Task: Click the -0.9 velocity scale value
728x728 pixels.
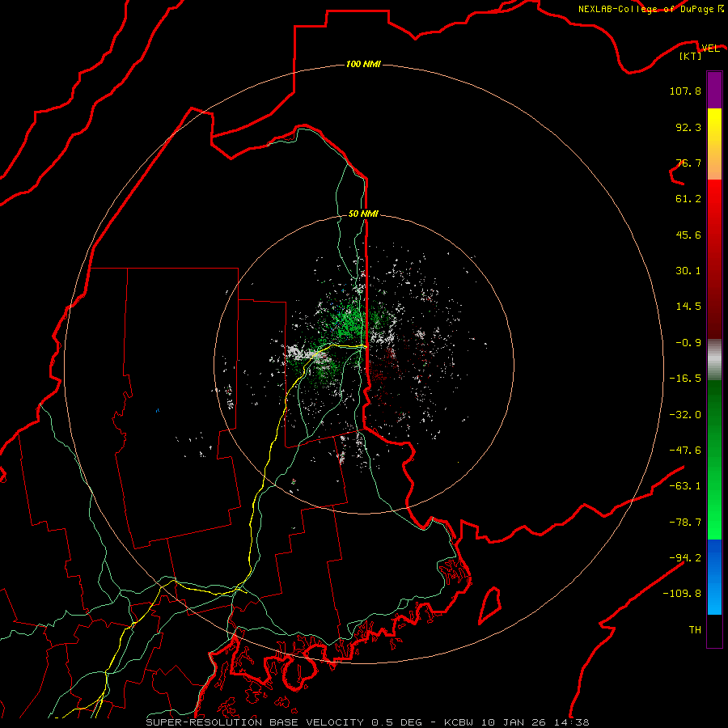Action: [x=688, y=343]
